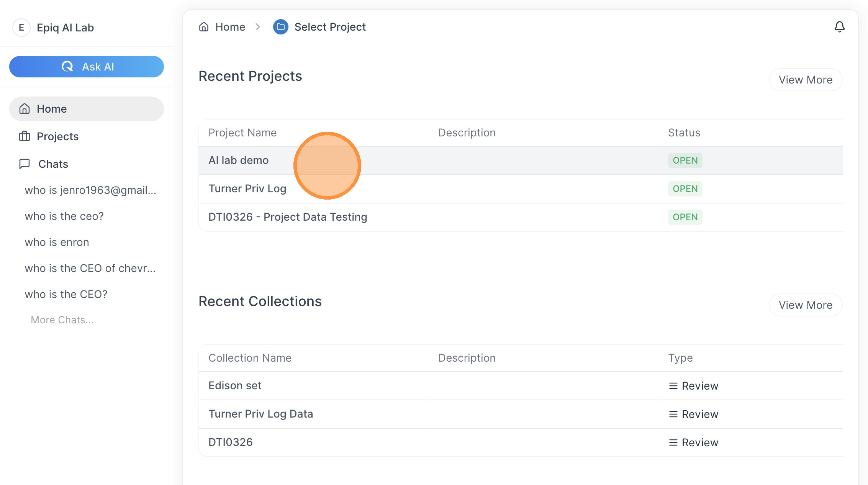The height and width of the screenshot is (485, 868).
Task: Click the Epiq AI Lab avatar icon
Action: (x=21, y=28)
